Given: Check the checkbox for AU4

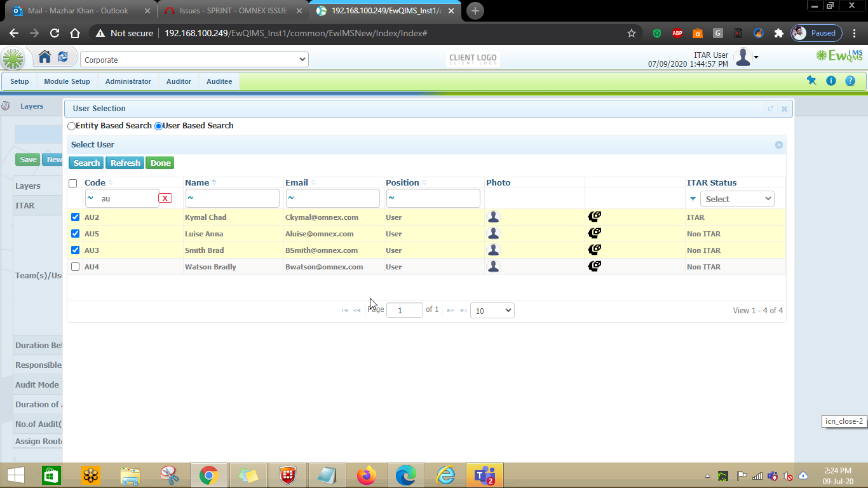Looking at the screenshot, I should pyautogui.click(x=75, y=267).
